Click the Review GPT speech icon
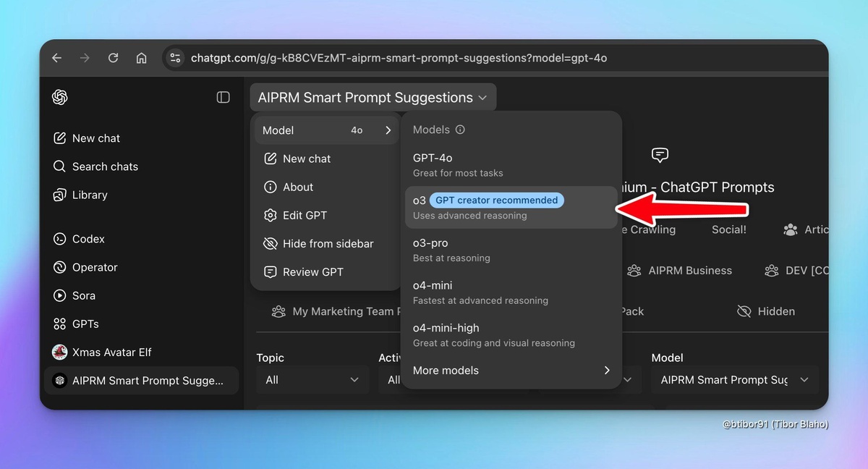 pyautogui.click(x=271, y=272)
